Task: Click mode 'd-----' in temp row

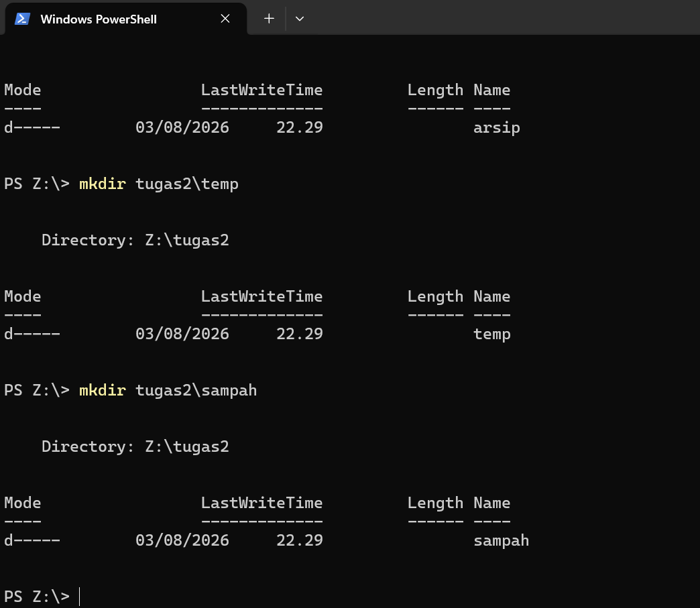Action: coord(32,334)
